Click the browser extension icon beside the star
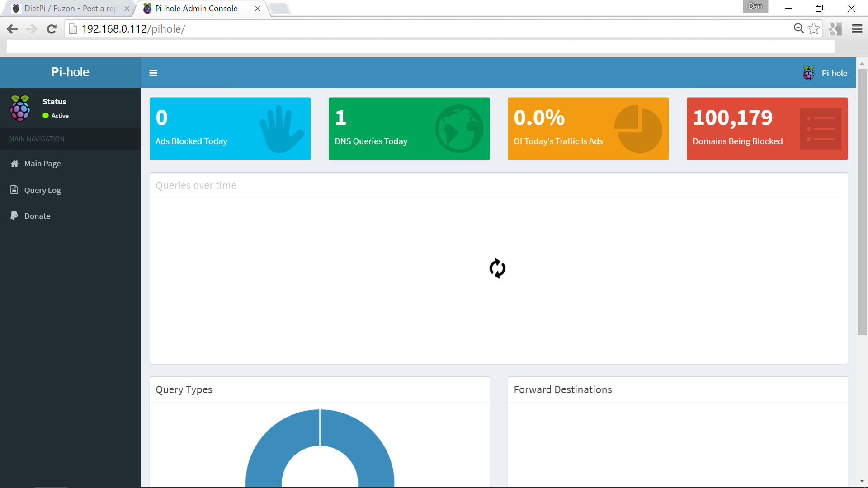 (835, 29)
